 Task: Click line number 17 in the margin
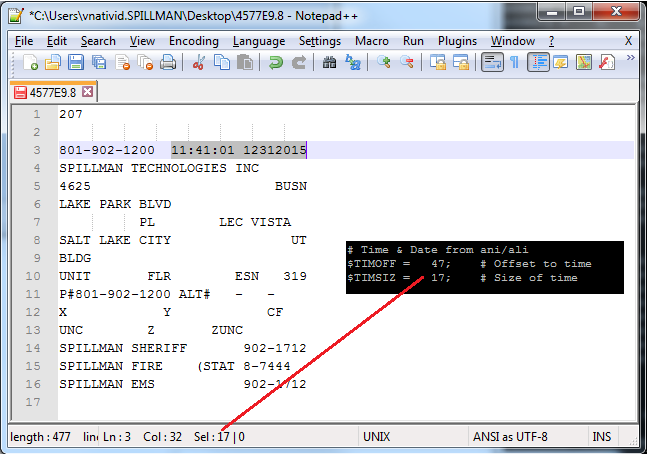pos(33,402)
